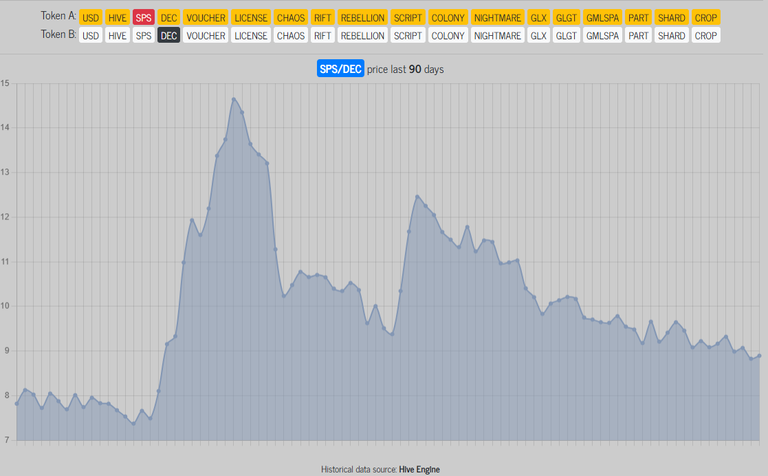768x476 pixels.
Task: Select GLX as Token A
Action: tap(538, 18)
